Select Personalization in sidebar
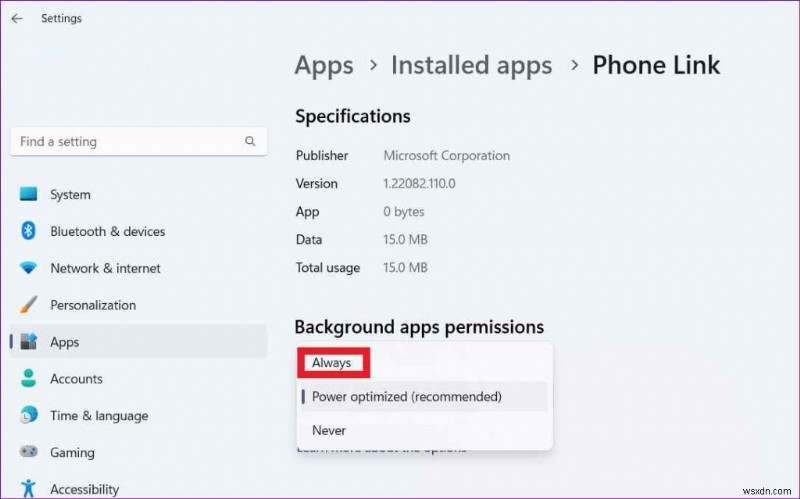 coord(138,305)
